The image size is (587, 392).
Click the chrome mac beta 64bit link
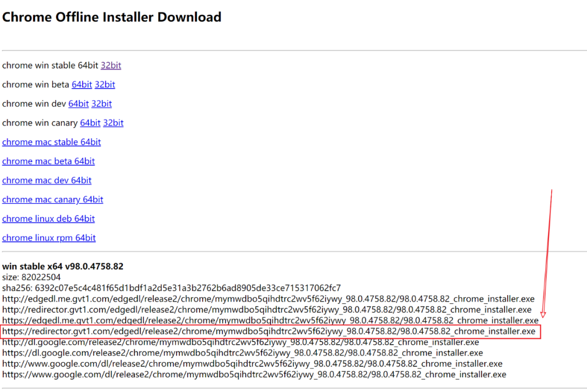pyautogui.click(x=48, y=161)
